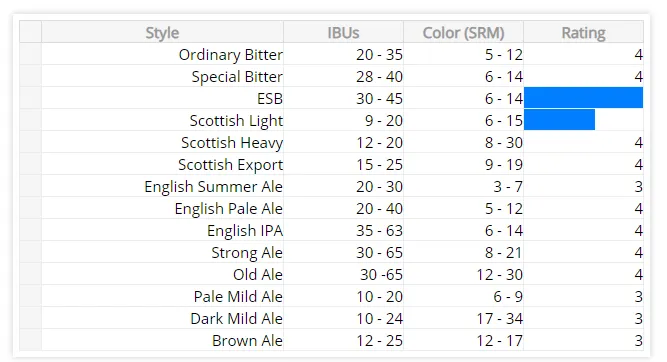Click the Color (SRM) column header
This screenshot has width=667, height=362.
pyautogui.click(x=463, y=32)
